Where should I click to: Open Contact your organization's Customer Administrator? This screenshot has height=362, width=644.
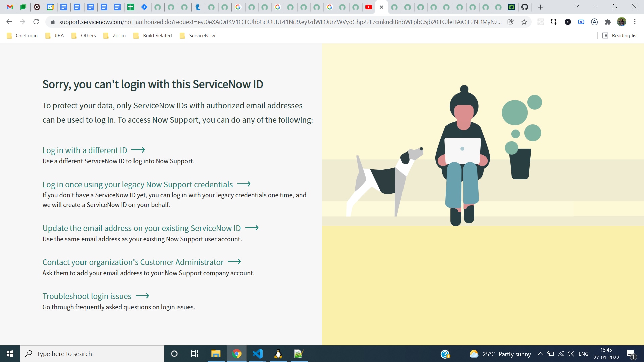coord(133,262)
